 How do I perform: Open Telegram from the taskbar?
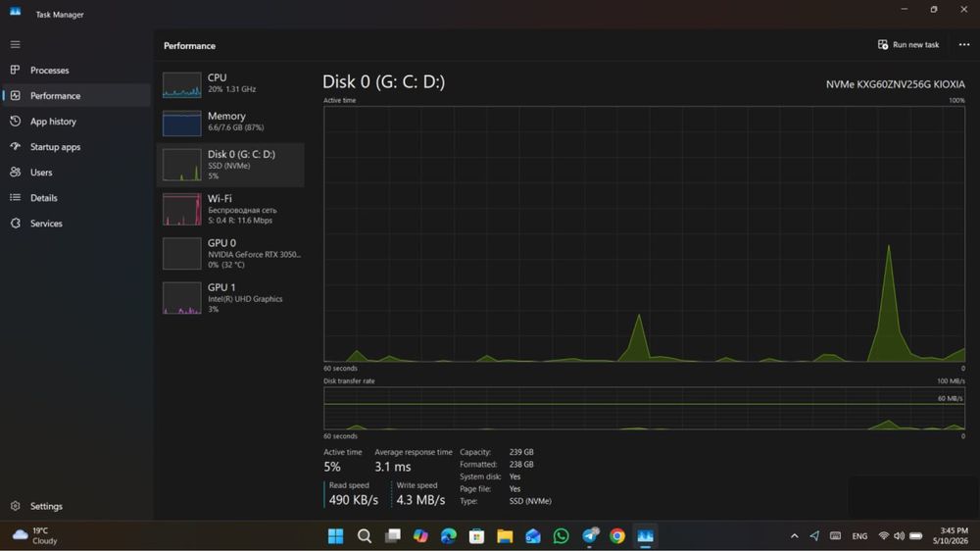589,536
